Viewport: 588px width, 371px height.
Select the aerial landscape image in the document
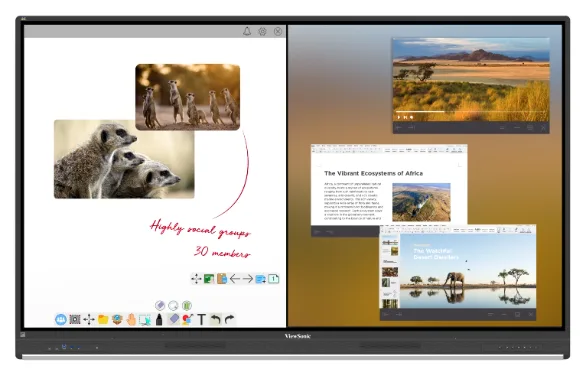(421, 202)
